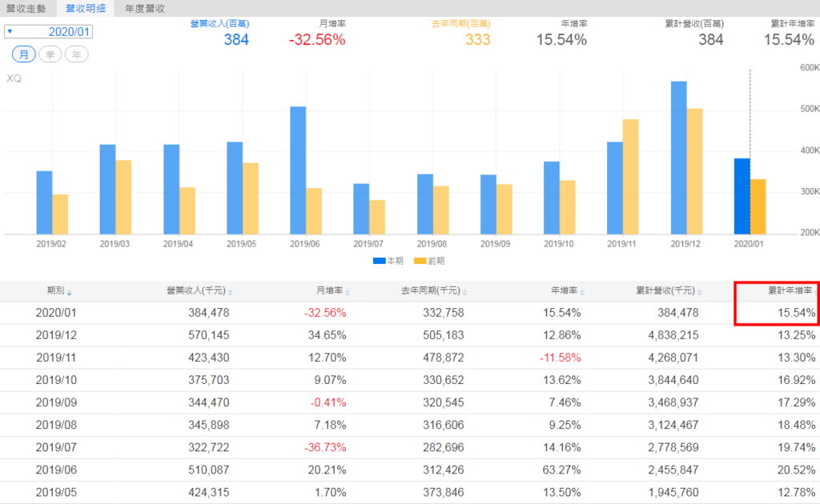
Task: Click the 20.52% cumulative yearly growth cell
Action: (x=796, y=470)
